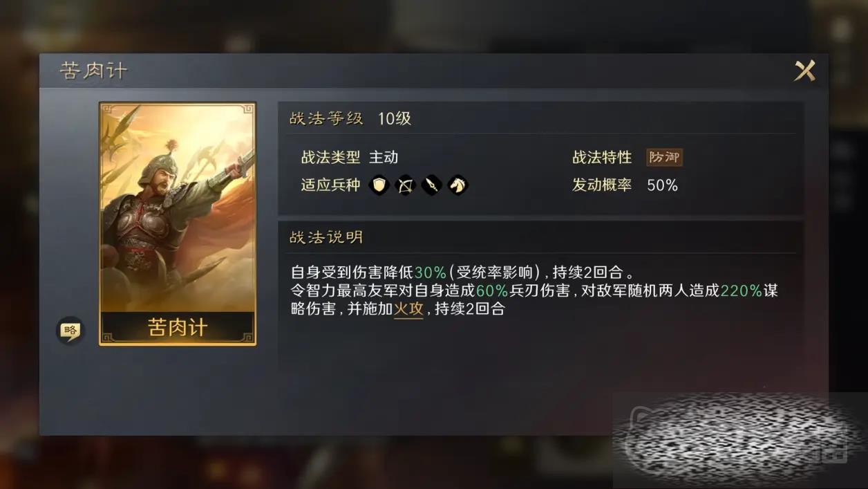The width and height of the screenshot is (868, 489).
Task: Click the 战法说明 section header
Action: click(326, 237)
